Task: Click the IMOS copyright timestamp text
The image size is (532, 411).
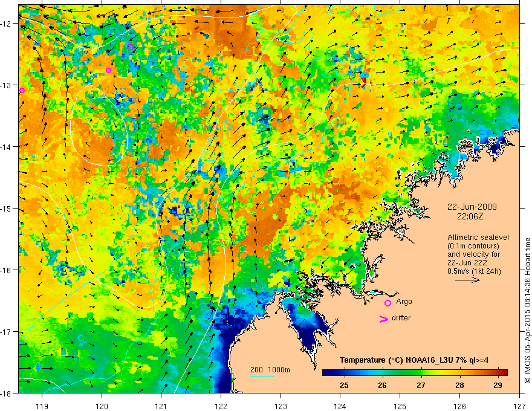Action: (527, 310)
